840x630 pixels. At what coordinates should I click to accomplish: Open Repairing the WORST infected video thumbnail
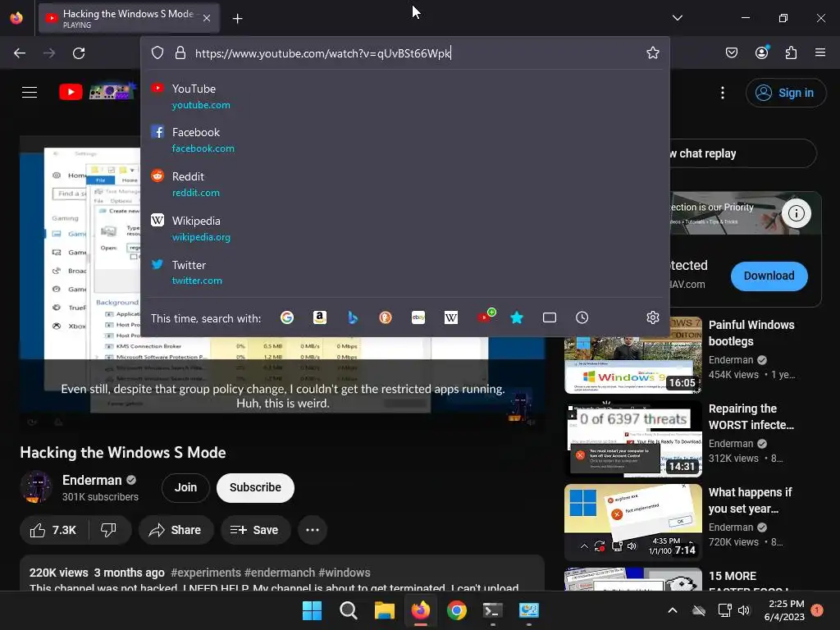[633, 439]
